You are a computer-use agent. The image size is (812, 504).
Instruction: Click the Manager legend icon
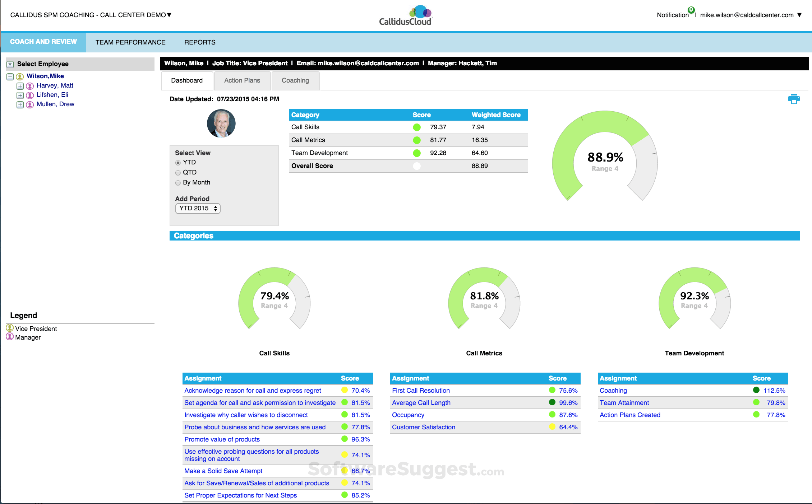coord(9,337)
